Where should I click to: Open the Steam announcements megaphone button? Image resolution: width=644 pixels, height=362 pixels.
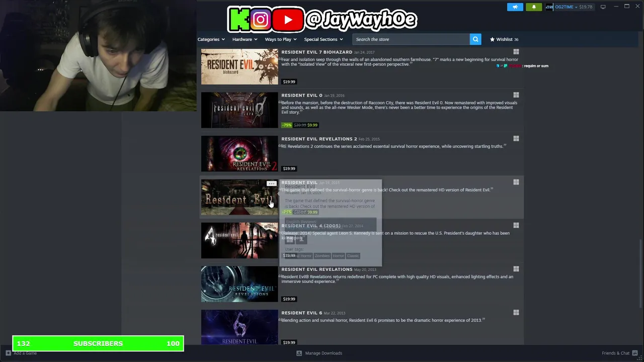click(515, 7)
